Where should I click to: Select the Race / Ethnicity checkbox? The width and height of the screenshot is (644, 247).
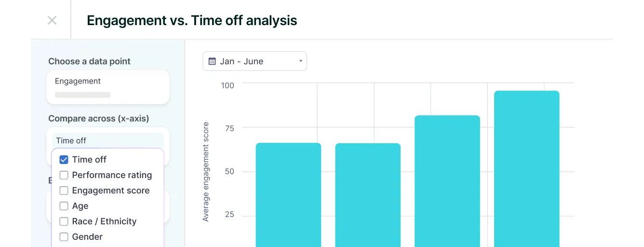tap(64, 221)
